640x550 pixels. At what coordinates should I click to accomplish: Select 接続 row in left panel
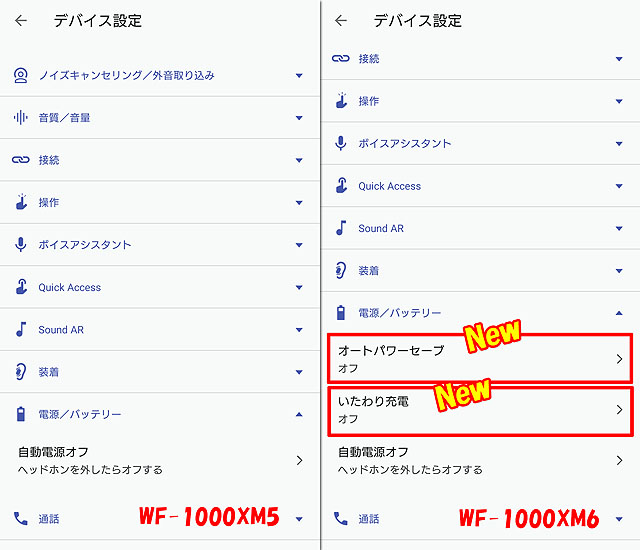[158, 160]
